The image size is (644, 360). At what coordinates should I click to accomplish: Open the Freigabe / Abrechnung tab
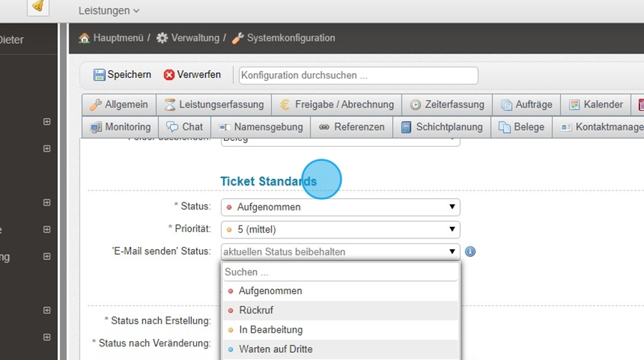pos(336,104)
